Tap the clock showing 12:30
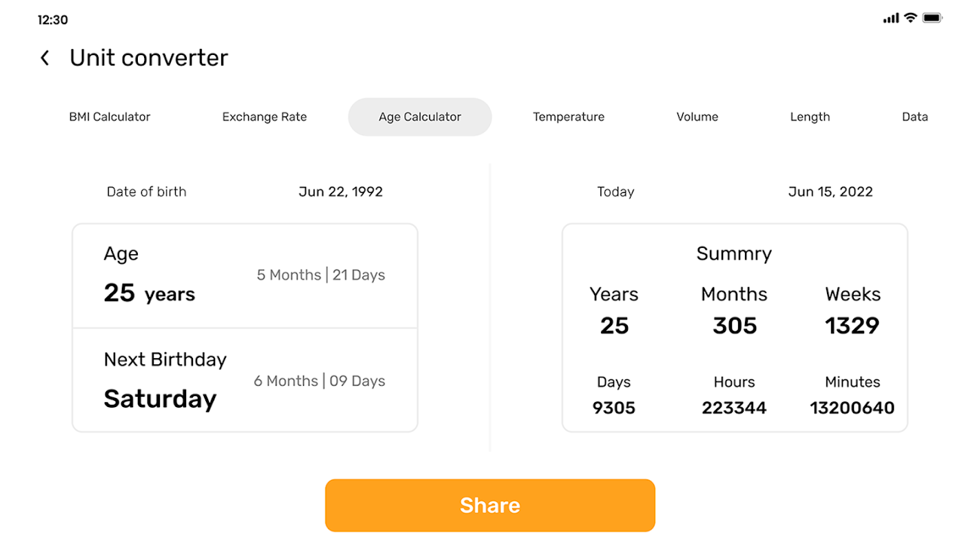This screenshot has height=551, width=980. (52, 20)
